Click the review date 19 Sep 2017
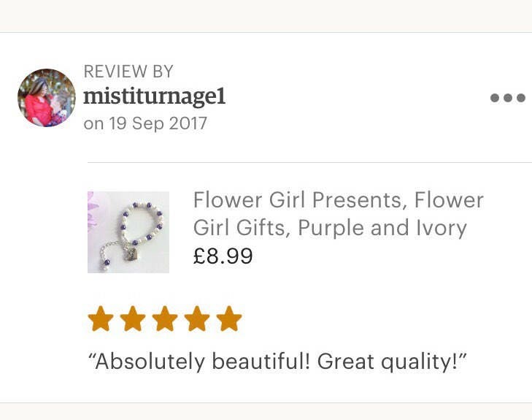This screenshot has width=532, height=420. [x=157, y=123]
